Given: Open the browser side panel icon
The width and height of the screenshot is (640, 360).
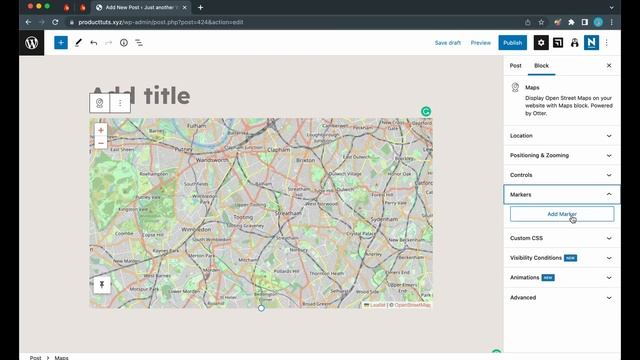Looking at the screenshot, I should [x=584, y=22].
